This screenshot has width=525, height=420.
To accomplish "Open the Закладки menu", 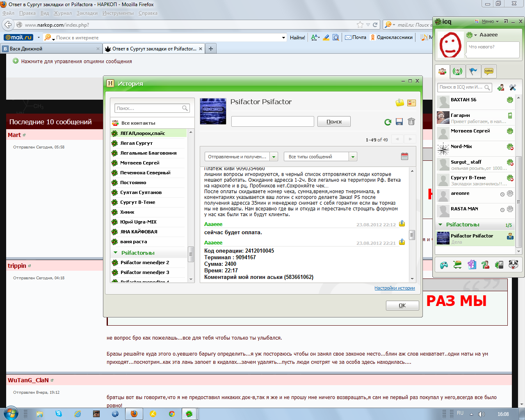I will point(87,13).
